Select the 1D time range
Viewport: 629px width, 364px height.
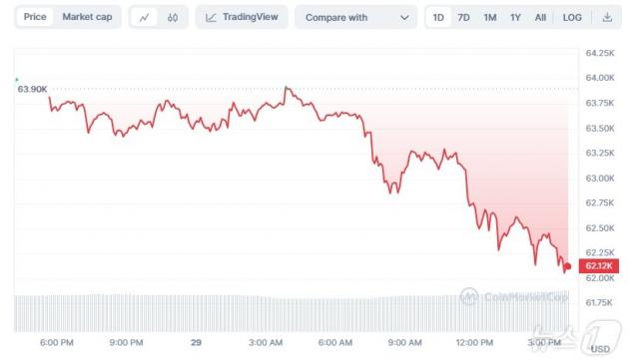[x=438, y=17]
